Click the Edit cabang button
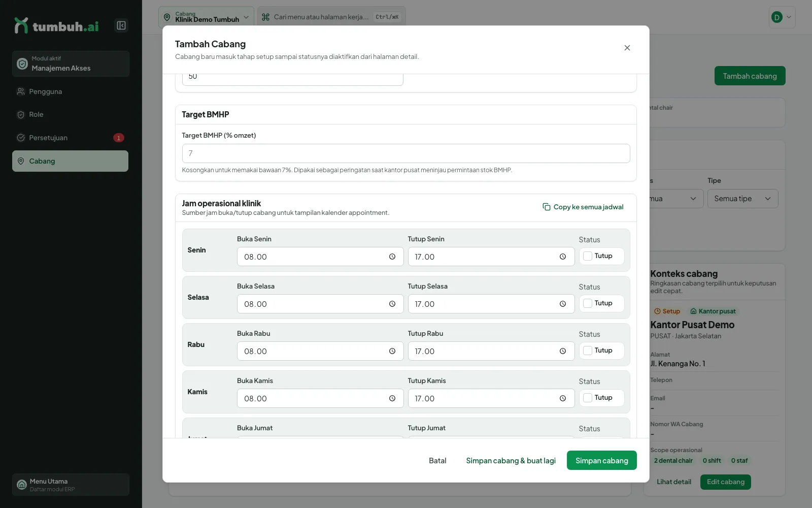 point(725,482)
